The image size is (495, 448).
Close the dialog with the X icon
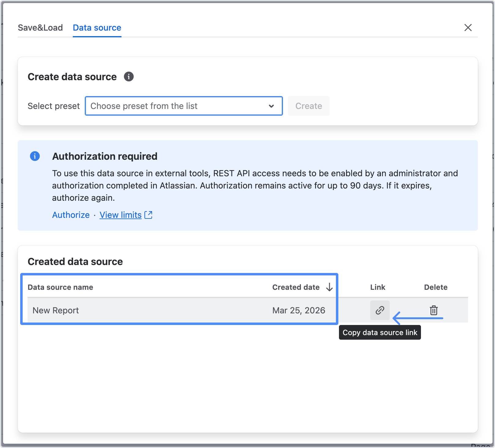pos(468,28)
